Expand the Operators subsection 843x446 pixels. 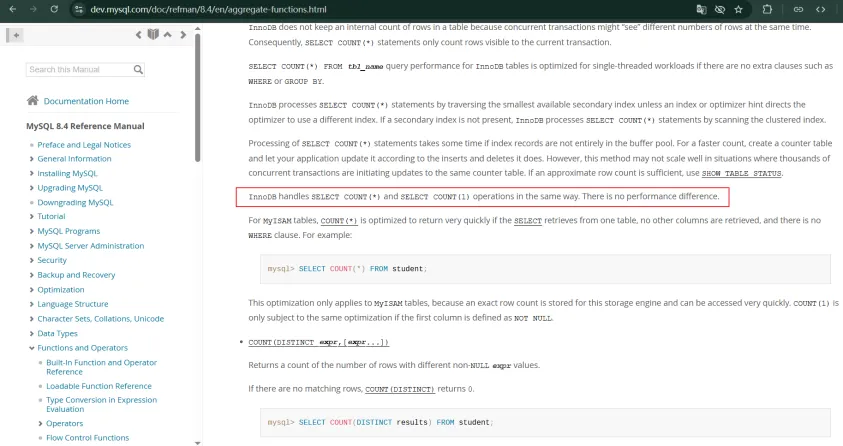point(40,423)
